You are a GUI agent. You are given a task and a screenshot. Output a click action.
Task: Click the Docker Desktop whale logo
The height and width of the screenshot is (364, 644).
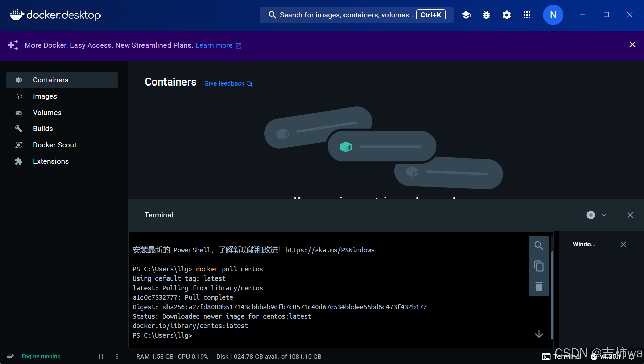click(x=55, y=15)
